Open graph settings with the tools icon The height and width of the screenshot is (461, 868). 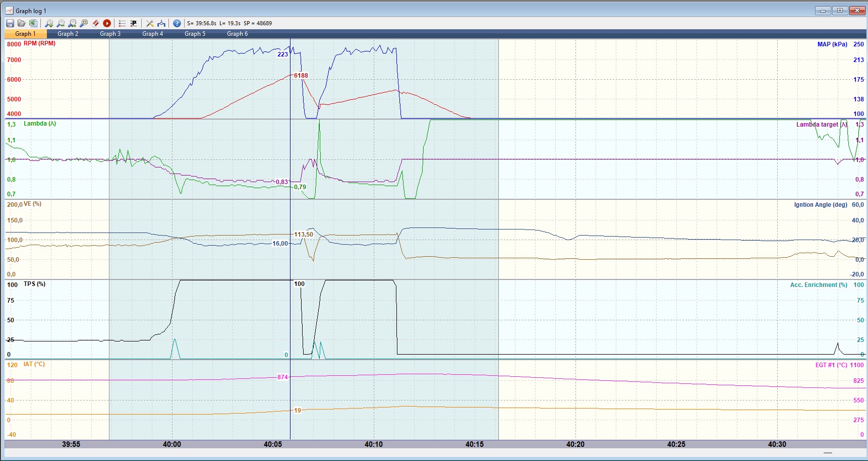pyautogui.click(x=150, y=23)
